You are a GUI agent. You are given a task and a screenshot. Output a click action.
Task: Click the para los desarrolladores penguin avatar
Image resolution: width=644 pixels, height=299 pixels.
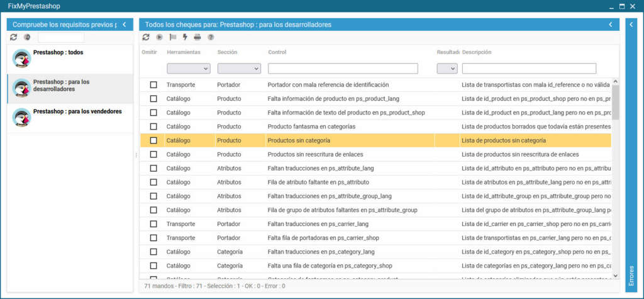pyautogui.click(x=21, y=87)
